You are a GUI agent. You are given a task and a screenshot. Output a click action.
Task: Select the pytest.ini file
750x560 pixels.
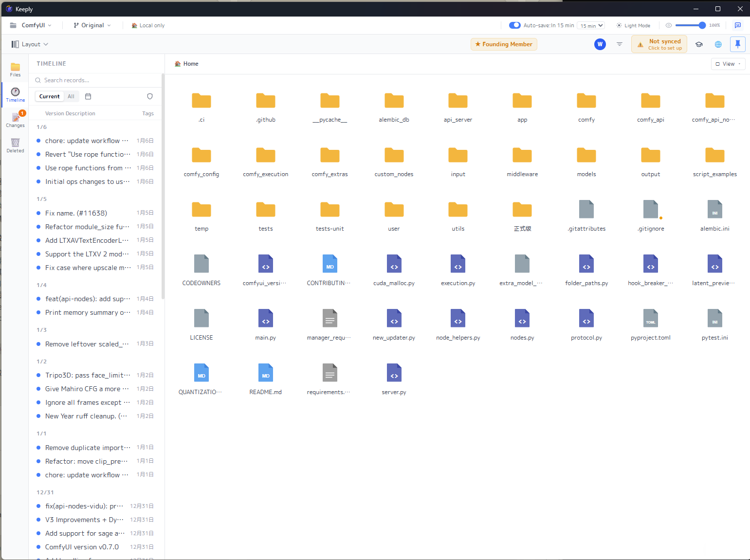714,325
